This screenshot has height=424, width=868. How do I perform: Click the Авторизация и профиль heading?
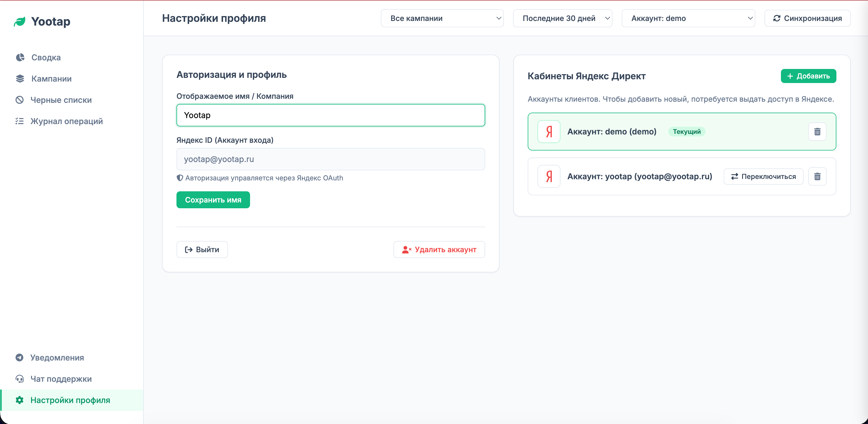231,74
